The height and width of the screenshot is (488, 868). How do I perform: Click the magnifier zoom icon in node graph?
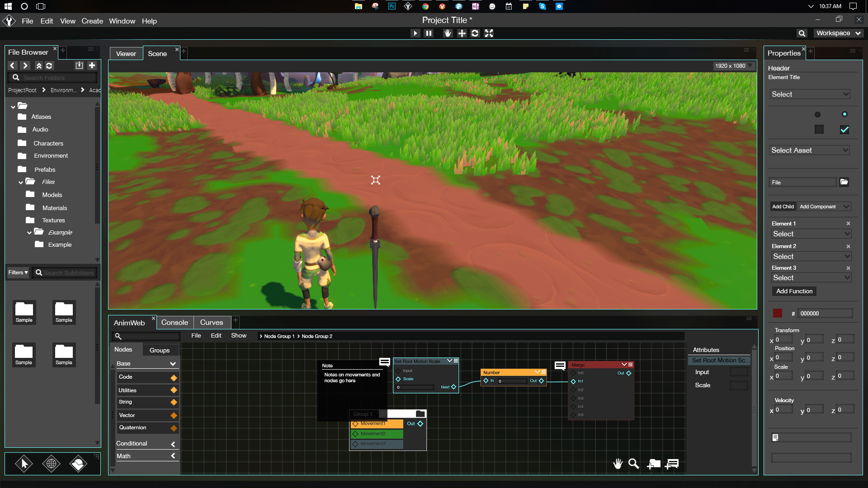pos(633,464)
